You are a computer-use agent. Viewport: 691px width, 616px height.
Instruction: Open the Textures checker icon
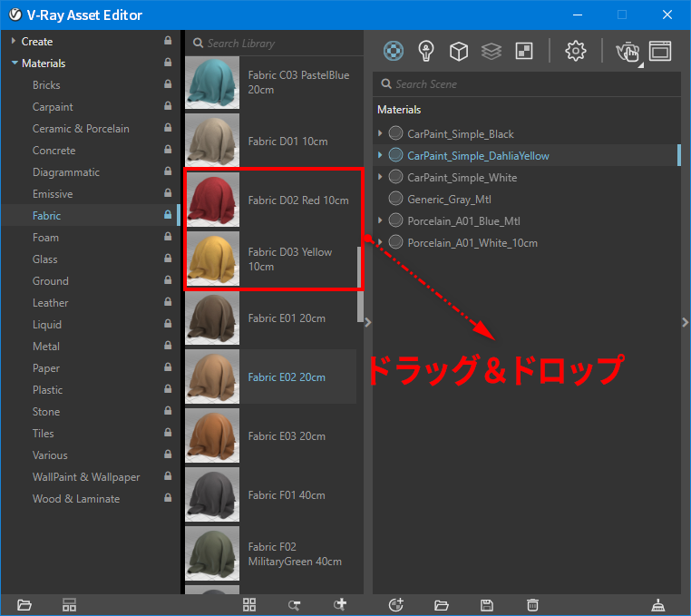524,51
